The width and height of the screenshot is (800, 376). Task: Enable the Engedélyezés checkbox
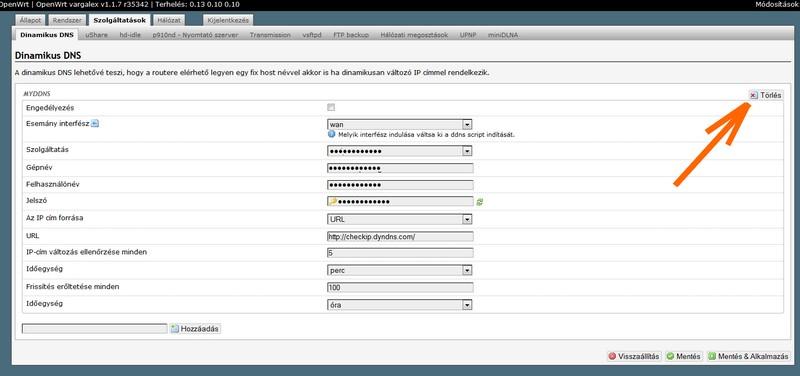tap(331, 108)
